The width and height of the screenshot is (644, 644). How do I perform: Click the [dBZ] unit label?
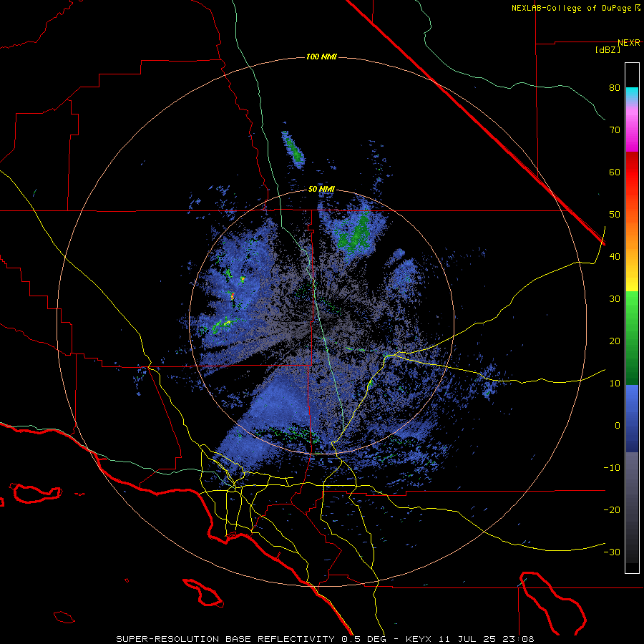pos(608,50)
